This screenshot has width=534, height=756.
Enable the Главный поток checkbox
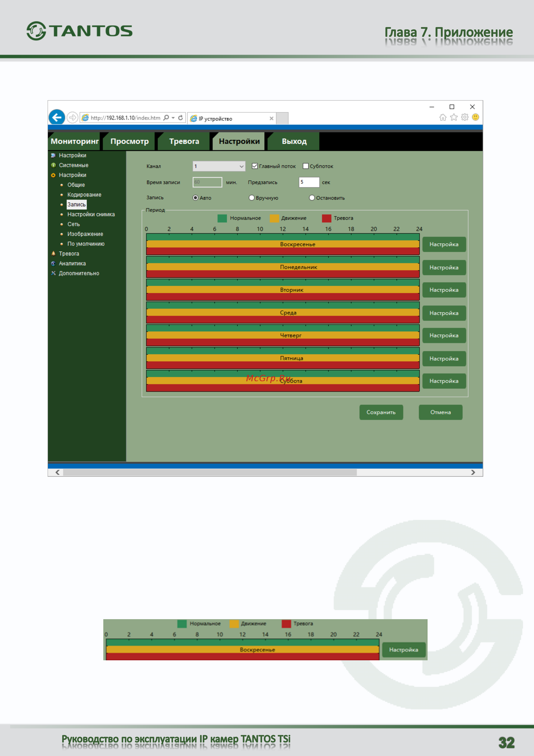pyautogui.click(x=255, y=166)
